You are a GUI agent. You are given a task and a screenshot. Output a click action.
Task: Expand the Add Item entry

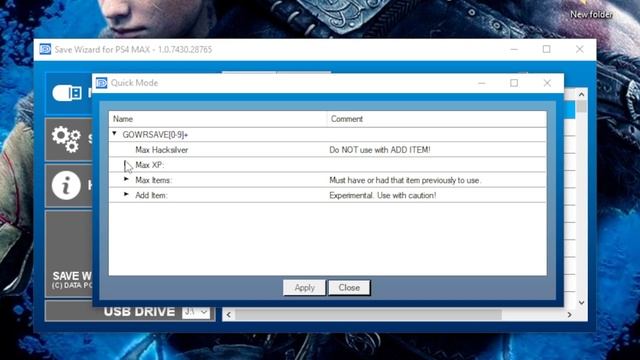[x=126, y=194]
